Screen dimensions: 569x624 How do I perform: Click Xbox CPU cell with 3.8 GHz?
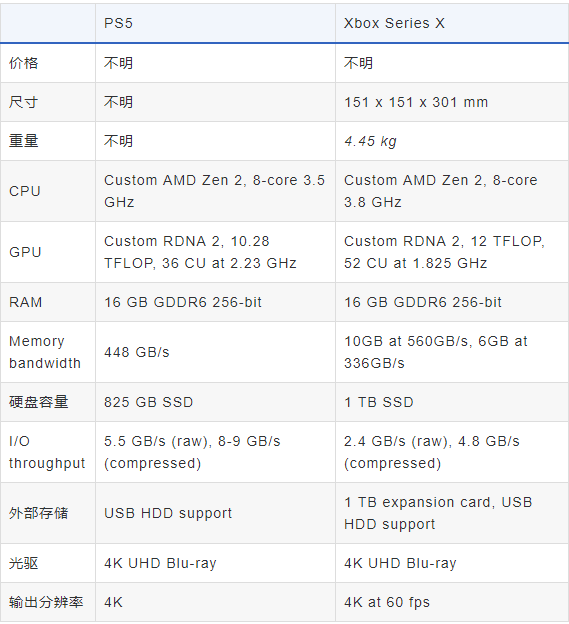click(452, 191)
